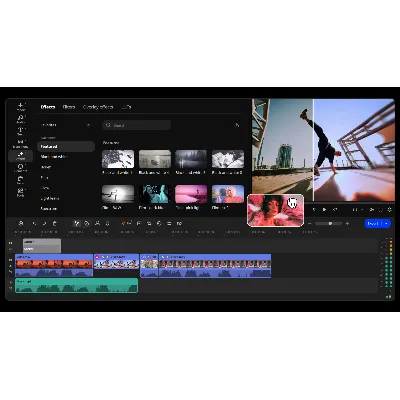Screen dimensions: 400x400
Task: Switch to the Overlay effects tab
Action: pos(98,107)
